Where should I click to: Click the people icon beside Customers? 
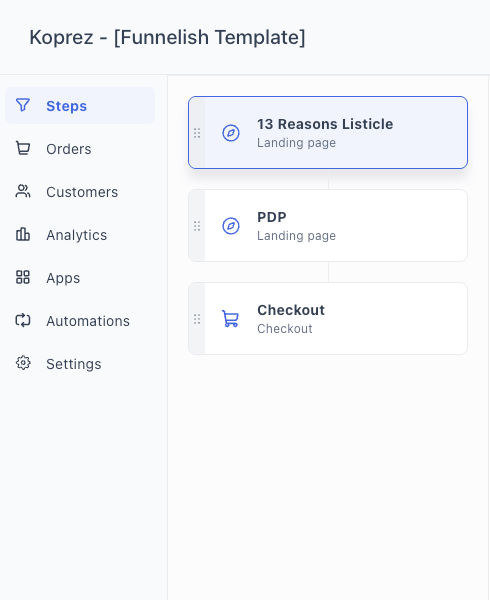pos(23,191)
